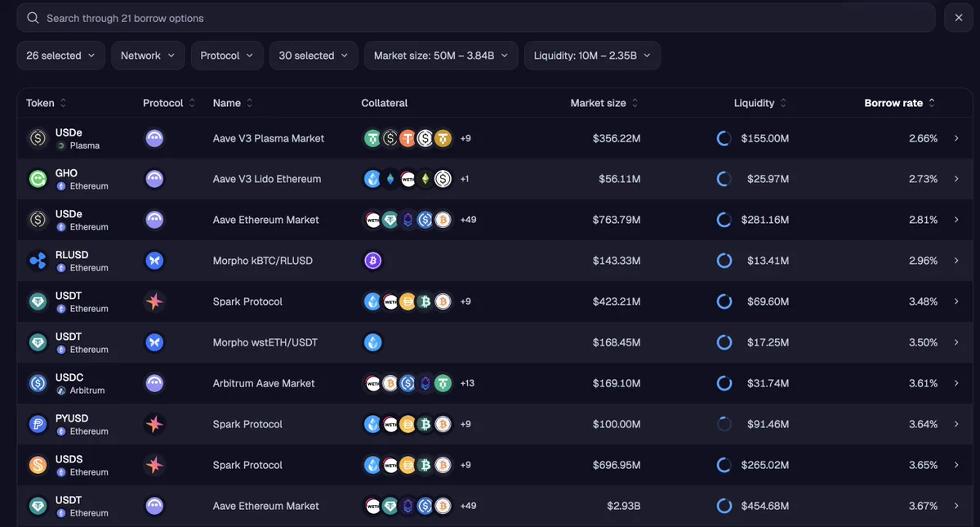Sort by Protocol column header
Viewport: 980px width, 527px height.
pos(169,103)
